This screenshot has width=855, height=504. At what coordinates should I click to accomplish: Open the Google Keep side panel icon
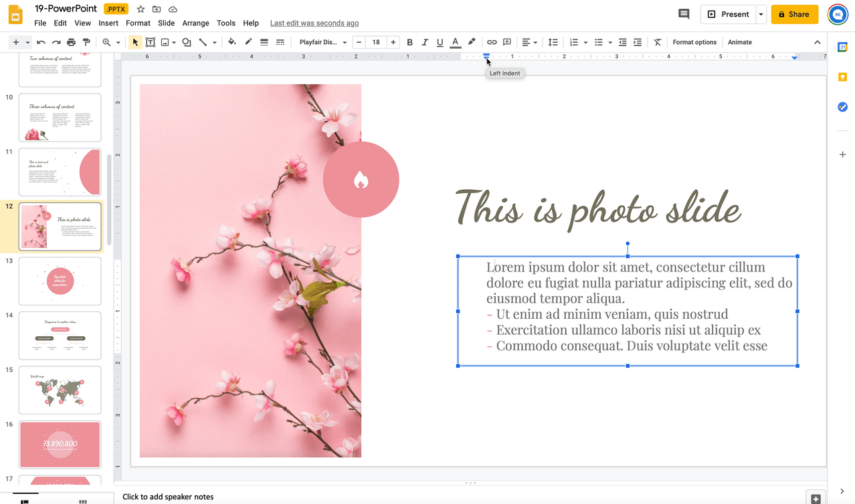842,77
